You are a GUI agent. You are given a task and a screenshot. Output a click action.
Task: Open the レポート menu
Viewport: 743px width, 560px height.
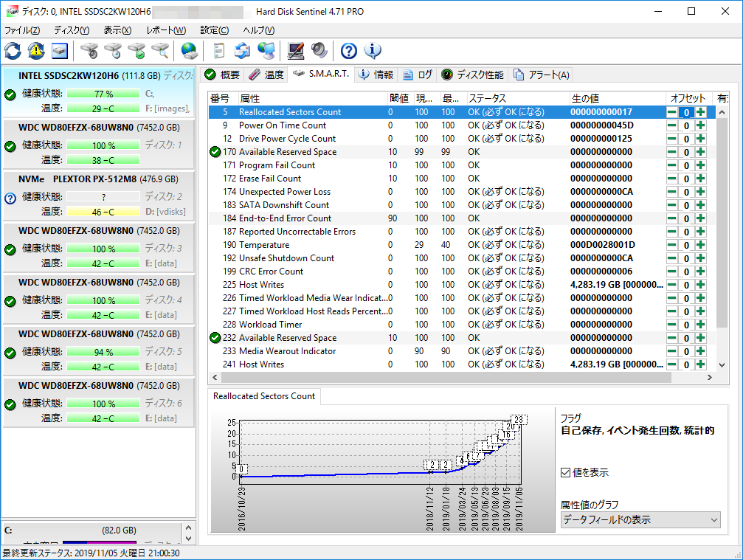click(166, 30)
